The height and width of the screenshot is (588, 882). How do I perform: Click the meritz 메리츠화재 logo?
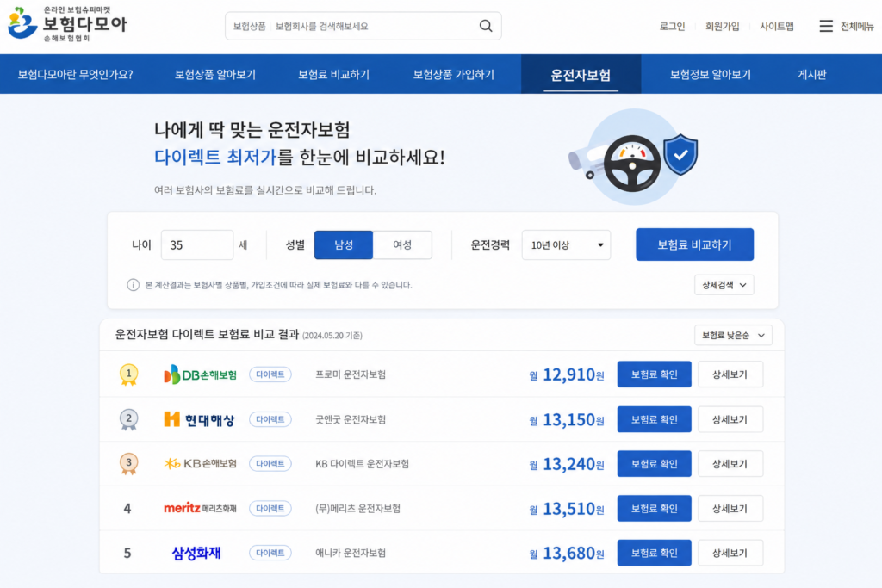[x=200, y=508]
